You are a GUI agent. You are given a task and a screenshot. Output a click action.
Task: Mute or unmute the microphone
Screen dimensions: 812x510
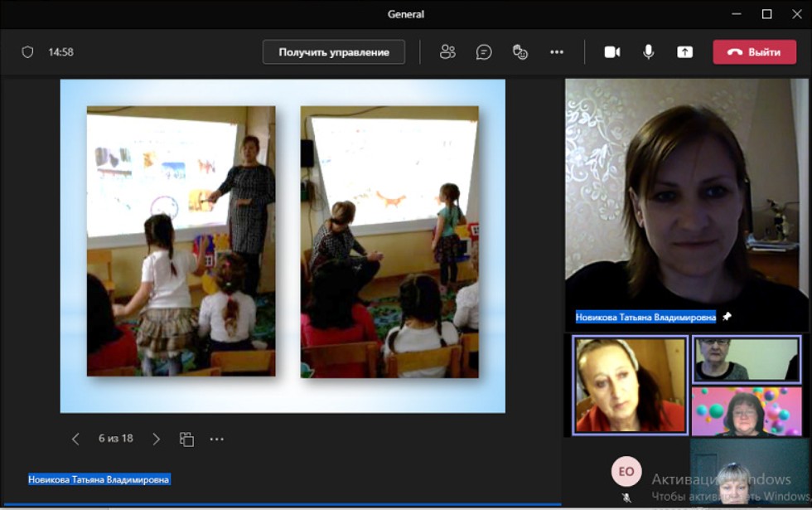pos(648,52)
